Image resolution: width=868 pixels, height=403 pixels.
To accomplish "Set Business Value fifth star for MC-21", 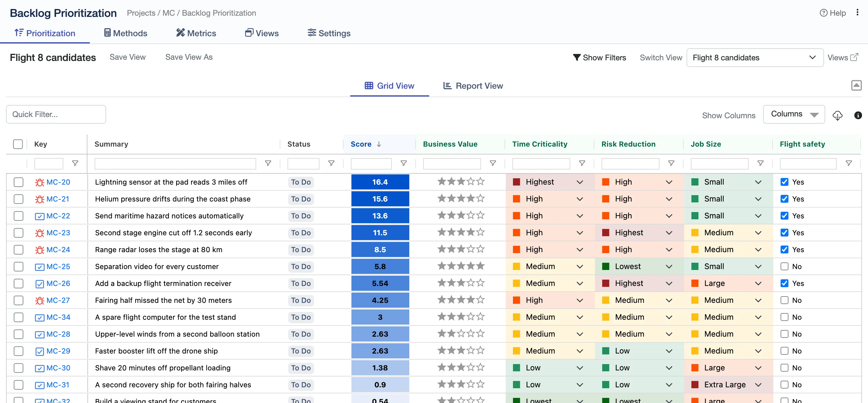I will (480, 198).
